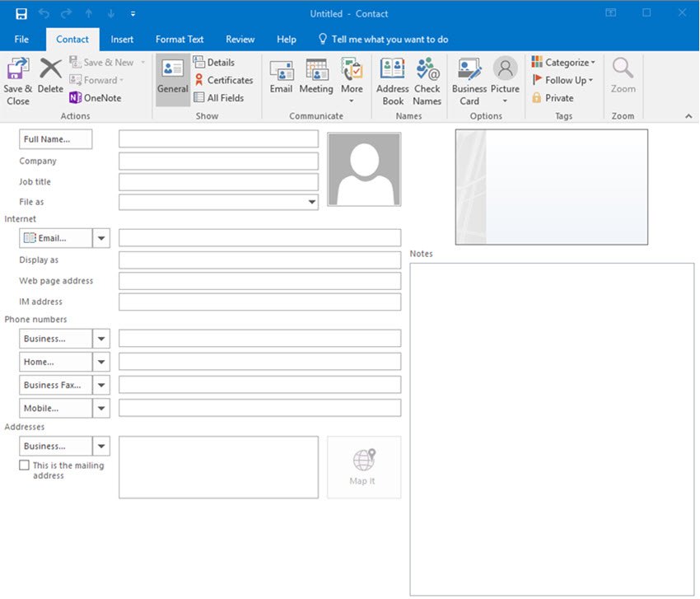Check 'This is the mailing address'
The image size is (700, 599).
(24, 465)
